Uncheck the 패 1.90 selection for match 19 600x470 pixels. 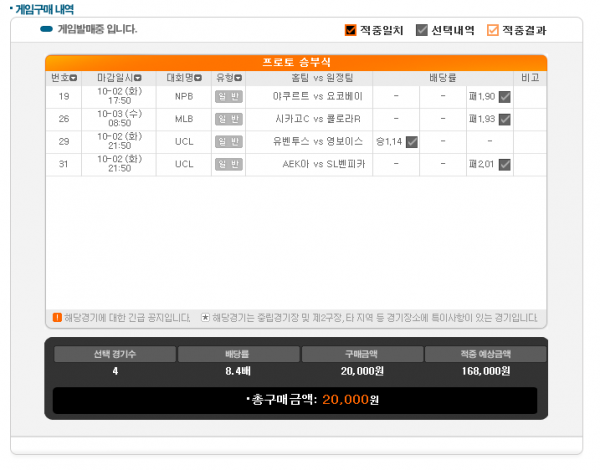pyautogui.click(x=505, y=97)
